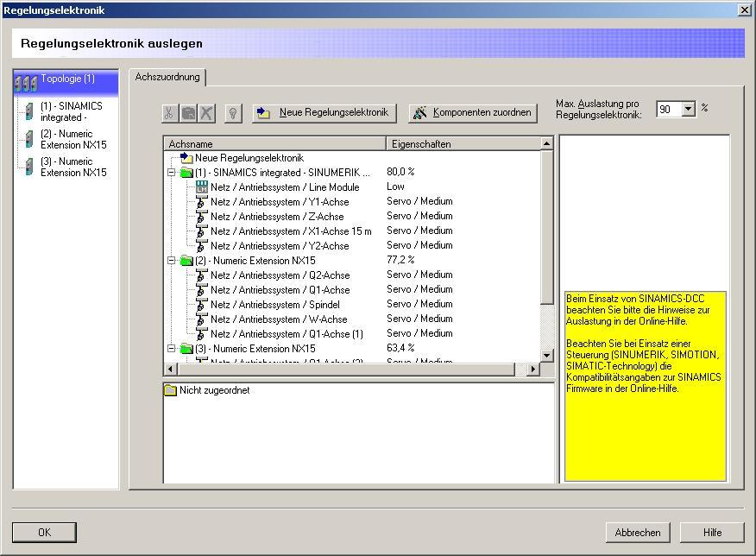Click the Q2-Achse axis icon
The height and width of the screenshot is (556, 756).
[202, 275]
